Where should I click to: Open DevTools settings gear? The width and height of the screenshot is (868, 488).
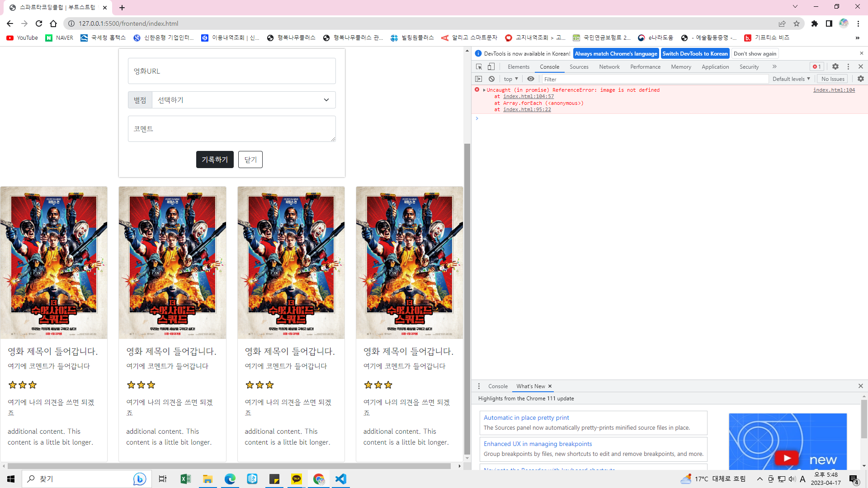pos(835,66)
